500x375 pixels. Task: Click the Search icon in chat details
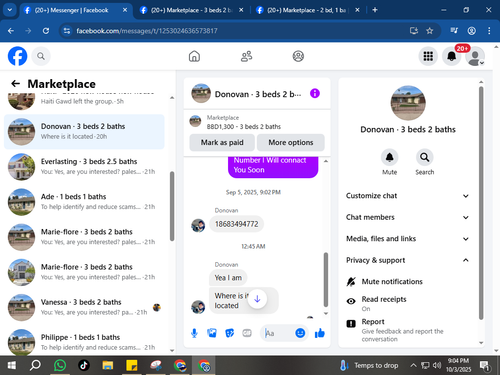(x=425, y=157)
